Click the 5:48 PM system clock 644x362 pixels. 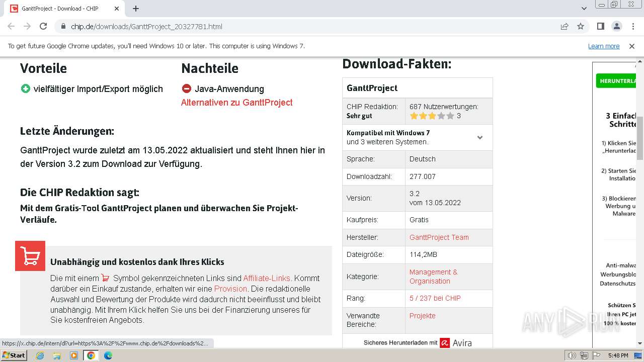pos(618,355)
